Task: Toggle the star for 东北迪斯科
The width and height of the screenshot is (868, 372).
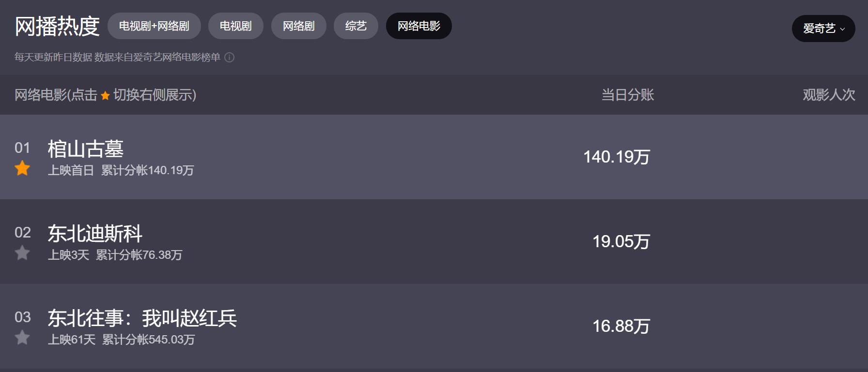Action: [x=22, y=253]
